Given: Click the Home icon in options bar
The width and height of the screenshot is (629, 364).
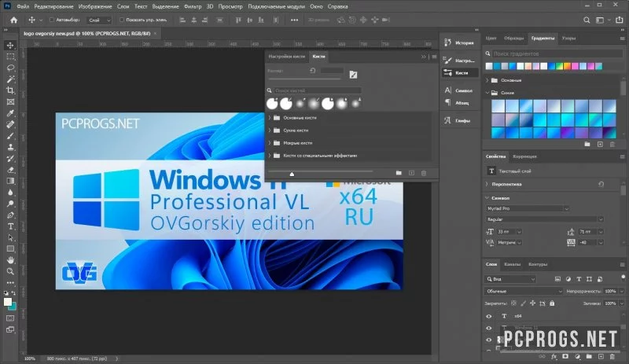Looking at the screenshot, I should 13,20.
